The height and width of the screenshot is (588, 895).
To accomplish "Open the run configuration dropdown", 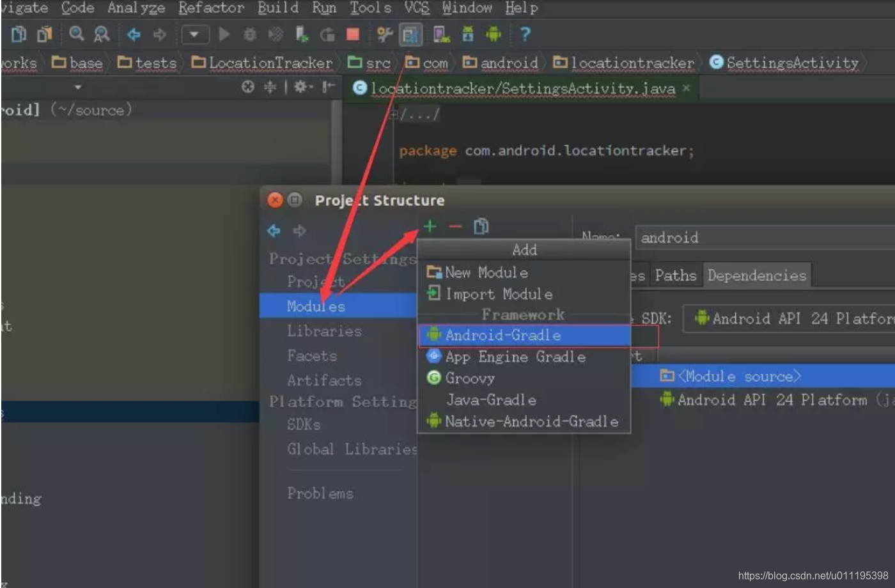I will 195,34.
